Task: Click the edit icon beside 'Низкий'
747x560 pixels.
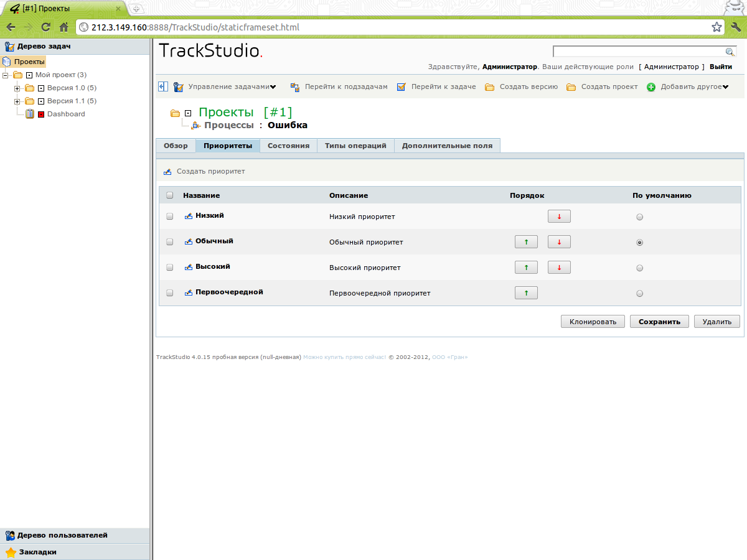Action: click(x=189, y=216)
